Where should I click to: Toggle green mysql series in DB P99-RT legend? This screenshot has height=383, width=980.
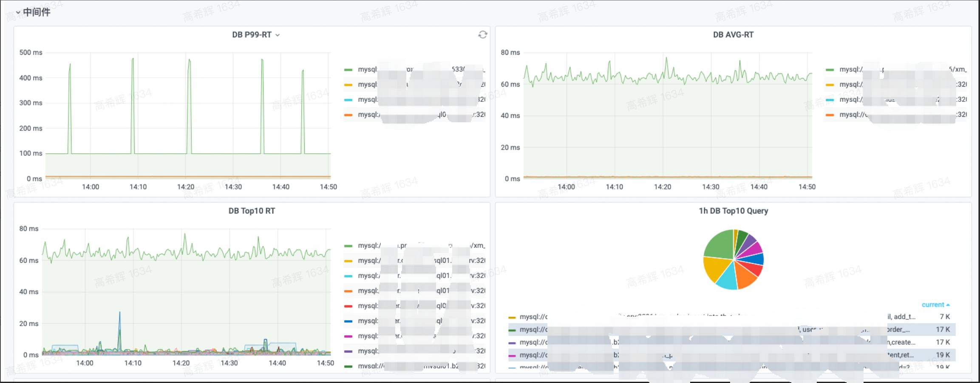(414, 70)
